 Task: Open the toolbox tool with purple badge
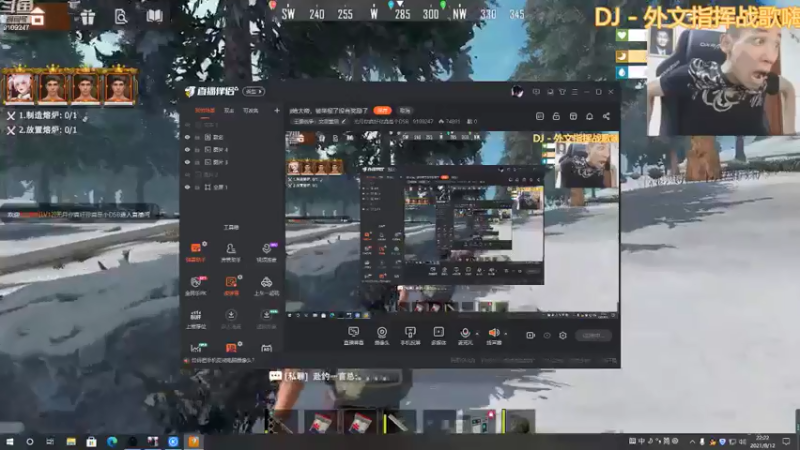click(x=266, y=253)
